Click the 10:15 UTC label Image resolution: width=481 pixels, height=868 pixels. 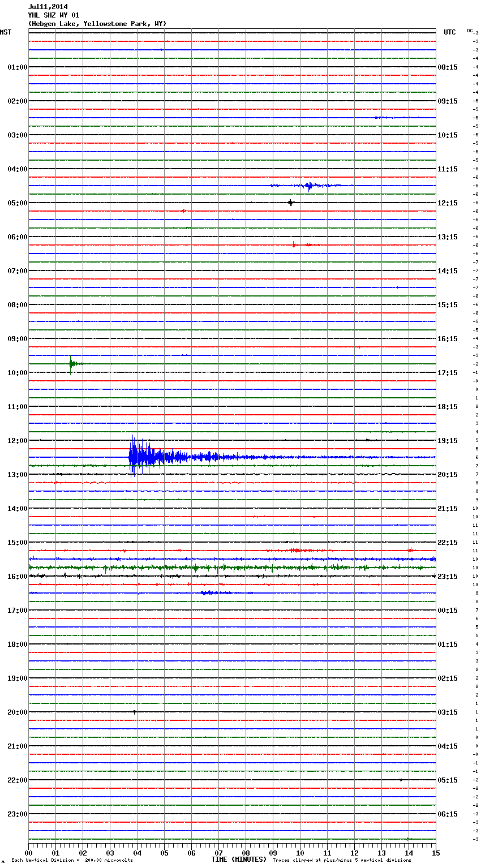448,135
